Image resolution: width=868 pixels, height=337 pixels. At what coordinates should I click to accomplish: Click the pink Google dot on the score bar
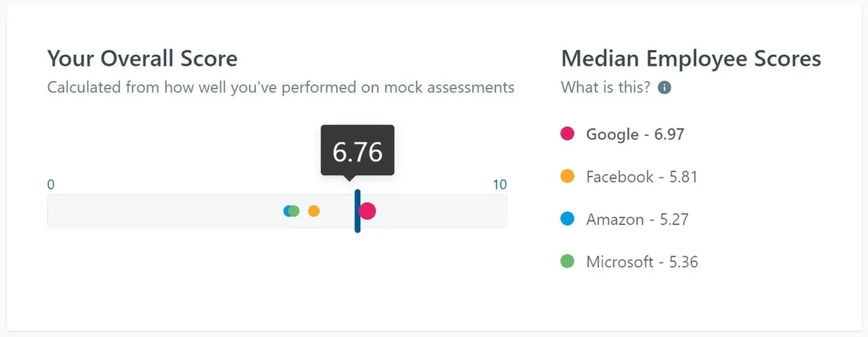click(368, 210)
